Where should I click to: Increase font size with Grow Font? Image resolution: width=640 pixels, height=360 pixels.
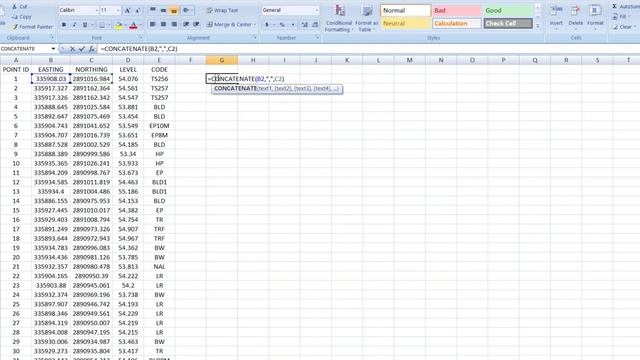(x=127, y=10)
